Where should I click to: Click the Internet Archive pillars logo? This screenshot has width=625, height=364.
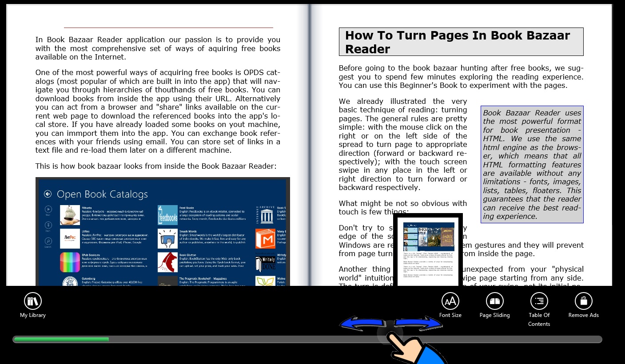coord(266,215)
